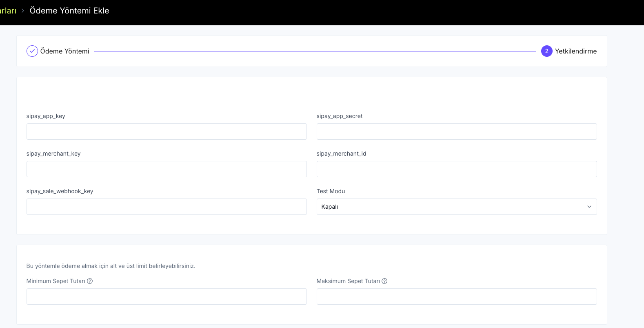
Task: Click the Test Modu label
Action: (331, 191)
